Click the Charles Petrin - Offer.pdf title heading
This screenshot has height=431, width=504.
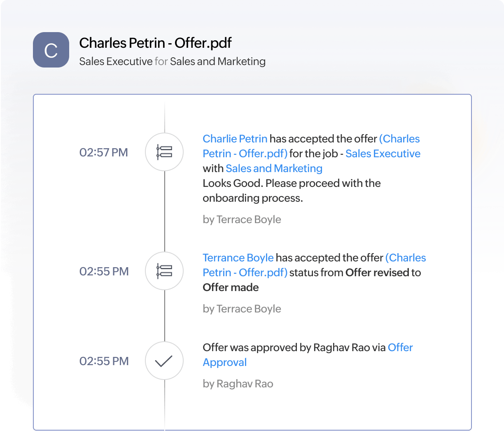[x=155, y=43]
